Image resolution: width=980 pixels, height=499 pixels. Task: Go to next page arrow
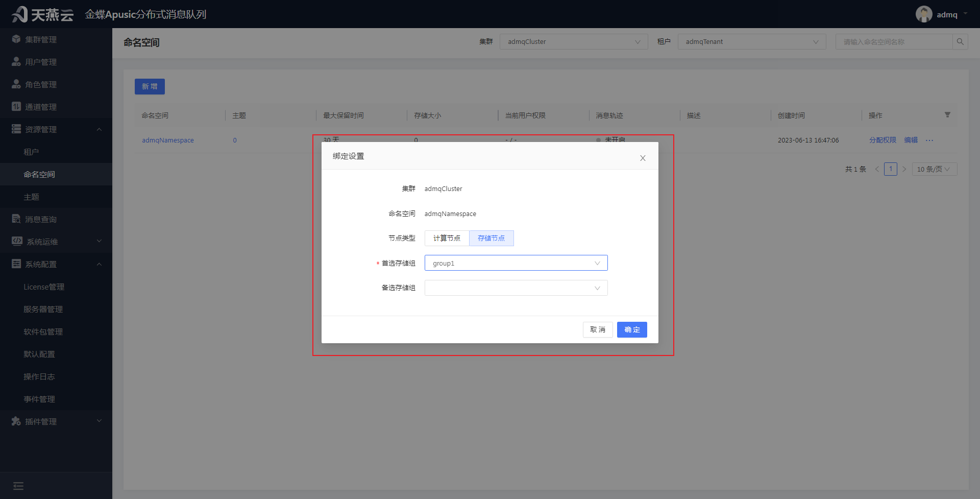click(904, 169)
